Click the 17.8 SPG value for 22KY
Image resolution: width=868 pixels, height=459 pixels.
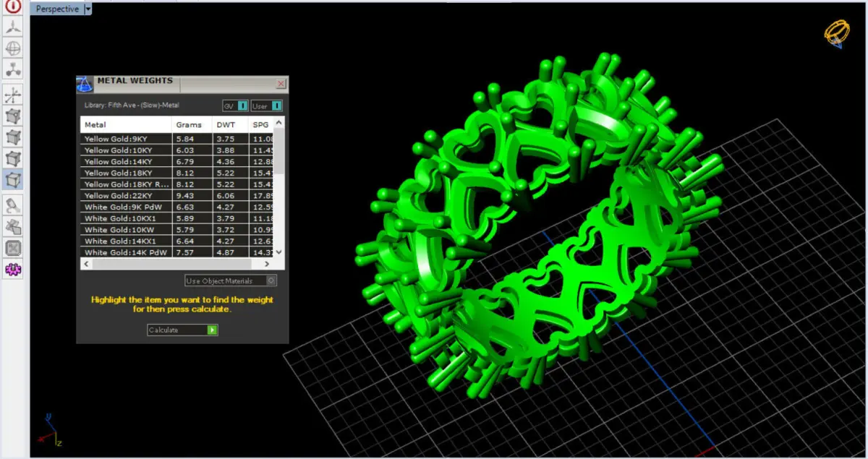263,196
